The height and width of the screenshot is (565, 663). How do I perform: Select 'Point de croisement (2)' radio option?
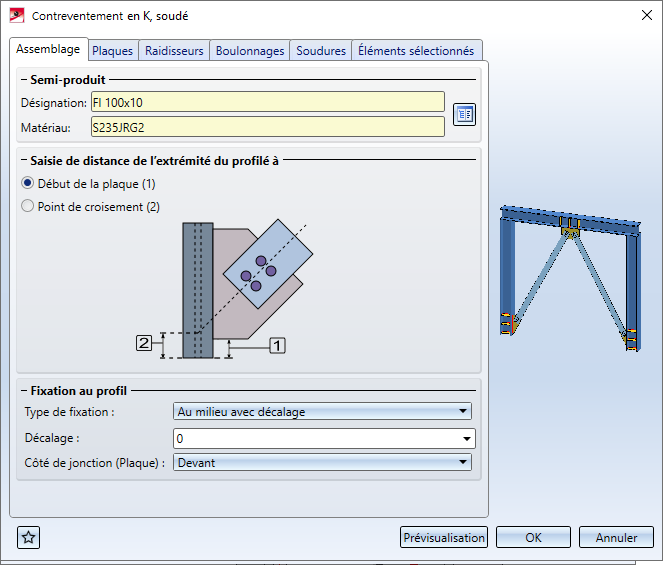click(x=28, y=207)
